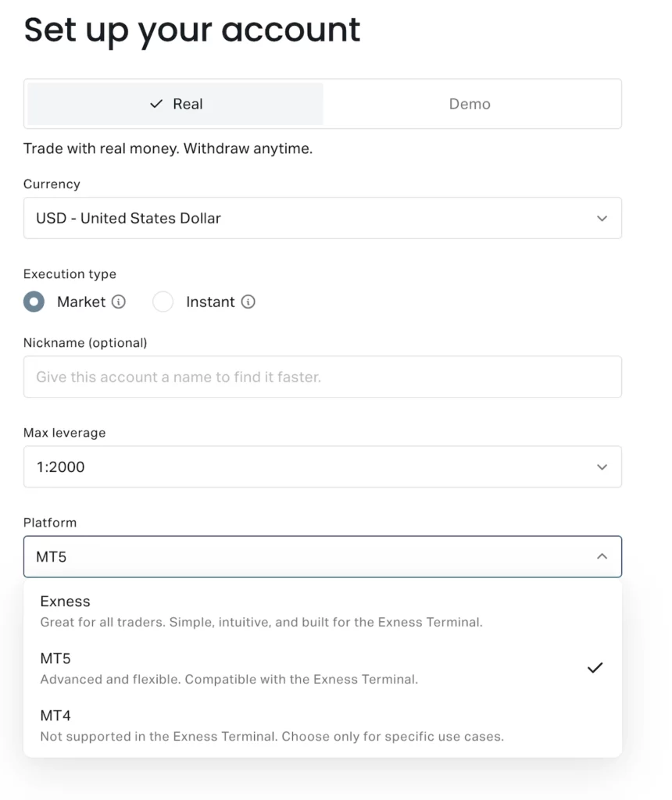
Task: Click info icon next to Market
Action: pyautogui.click(x=118, y=302)
